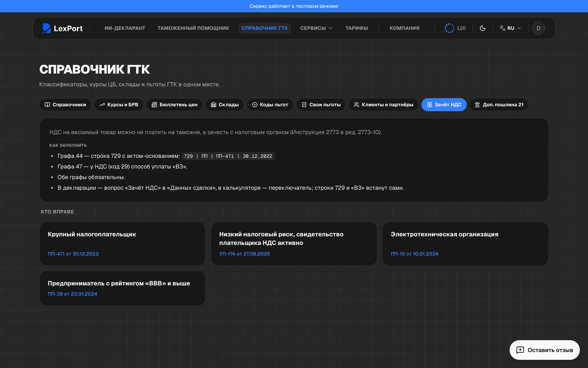Image resolution: width=588 pixels, height=368 pixels.
Task: Open link ПП-471 от 30.12.2022
Action: (x=73, y=254)
